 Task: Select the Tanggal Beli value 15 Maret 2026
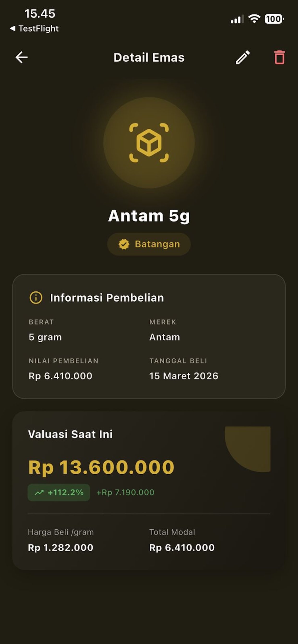coord(184,376)
